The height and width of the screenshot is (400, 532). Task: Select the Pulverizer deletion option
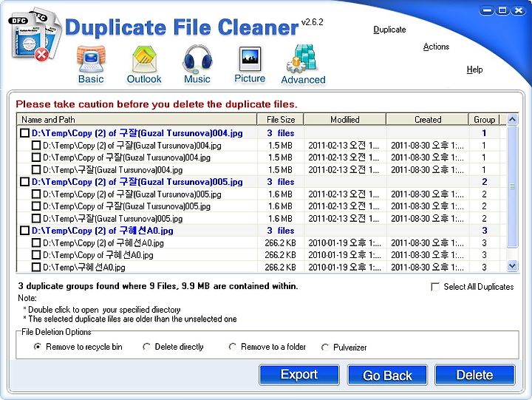pyautogui.click(x=324, y=348)
